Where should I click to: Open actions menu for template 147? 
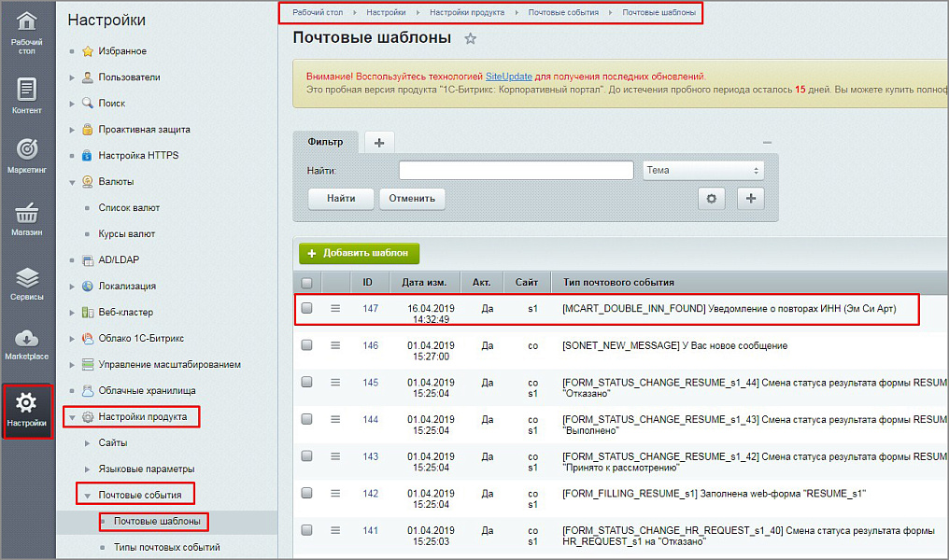[x=335, y=309]
